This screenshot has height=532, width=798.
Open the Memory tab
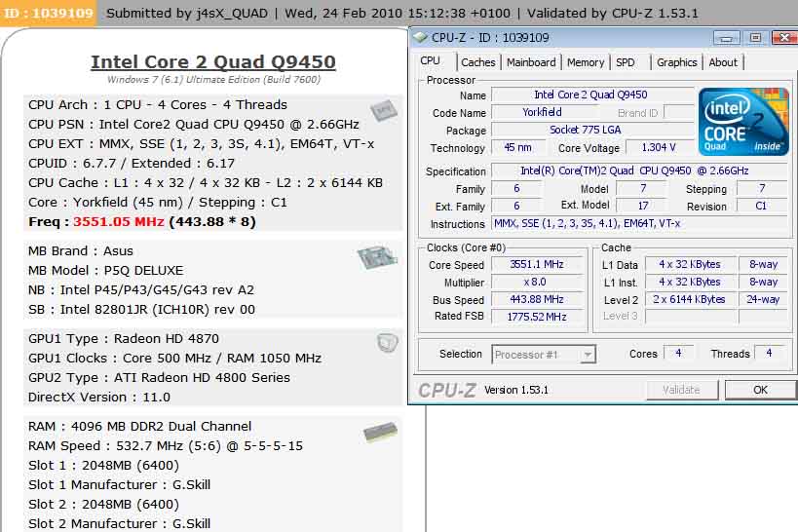pyautogui.click(x=586, y=62)
